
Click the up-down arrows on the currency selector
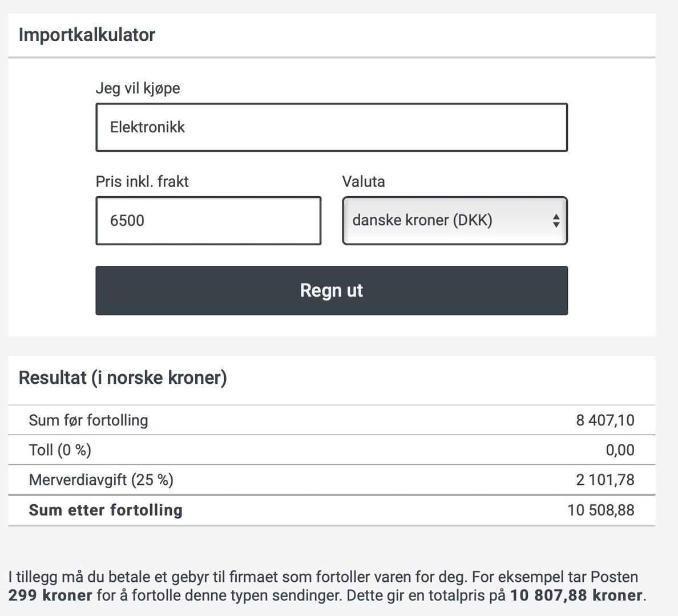(x=556, y=221)
